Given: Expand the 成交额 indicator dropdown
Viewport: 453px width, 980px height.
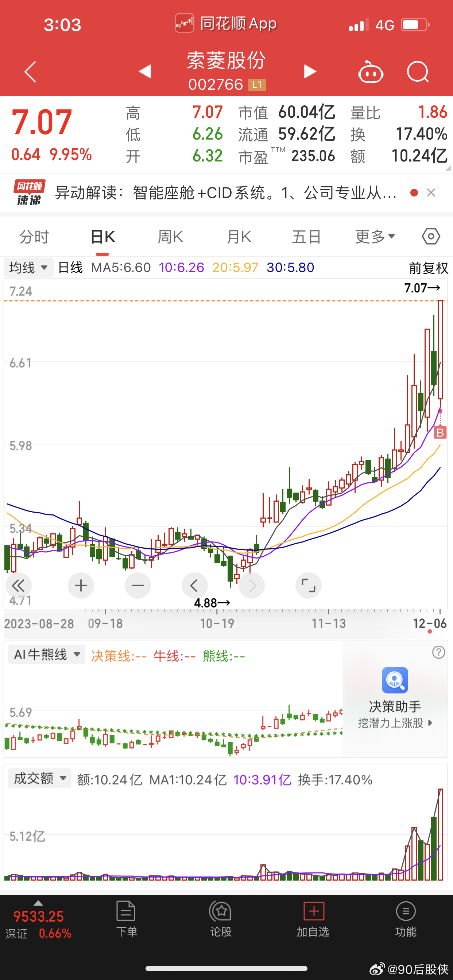Looking at the screenshot, I should [x=40, y=778].
